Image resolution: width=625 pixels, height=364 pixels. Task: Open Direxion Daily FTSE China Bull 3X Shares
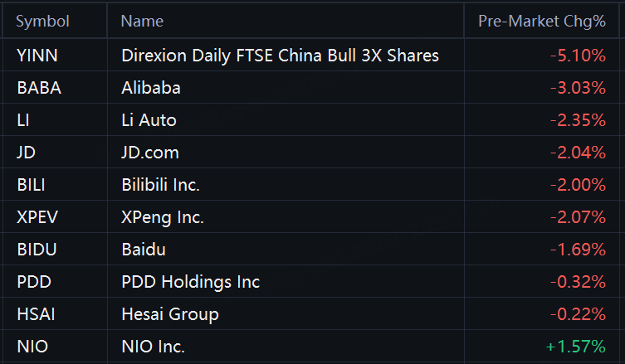tap(280, 56)
